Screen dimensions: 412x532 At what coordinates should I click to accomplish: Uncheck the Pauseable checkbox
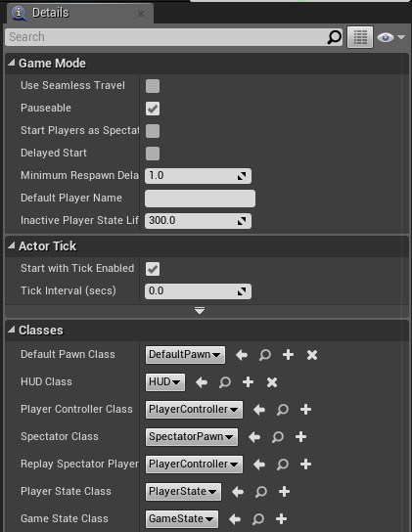tap(153, 109)
